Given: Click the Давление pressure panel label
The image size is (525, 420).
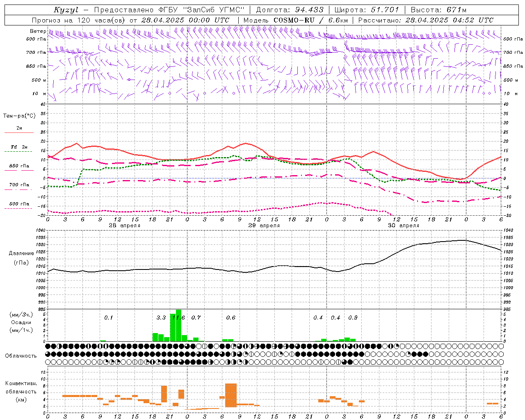Looking at the screenshot, I should tap(21, 253).
